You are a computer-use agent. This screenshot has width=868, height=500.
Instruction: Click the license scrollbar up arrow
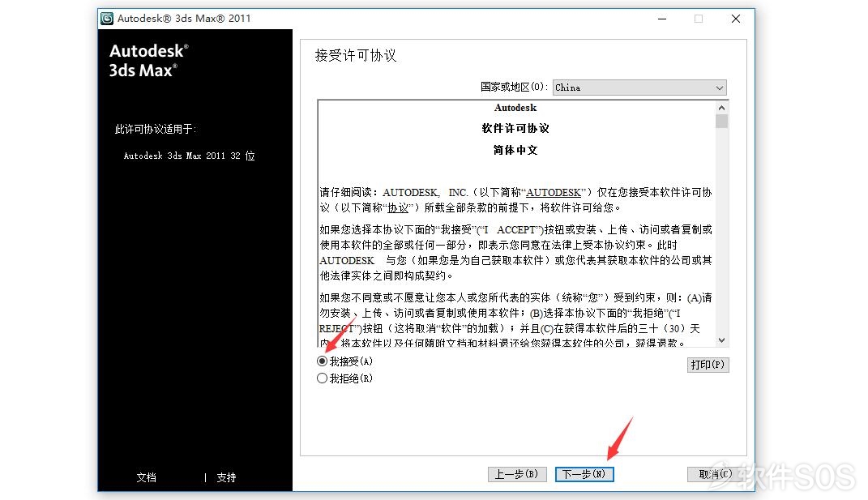pyautogui.click(x=721, y=108)
